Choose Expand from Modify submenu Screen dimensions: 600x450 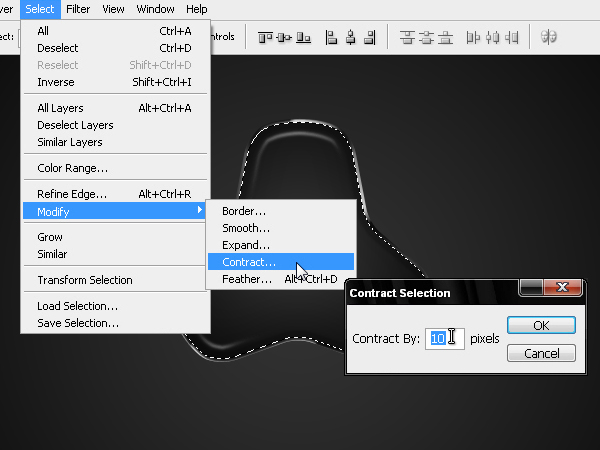281,245
